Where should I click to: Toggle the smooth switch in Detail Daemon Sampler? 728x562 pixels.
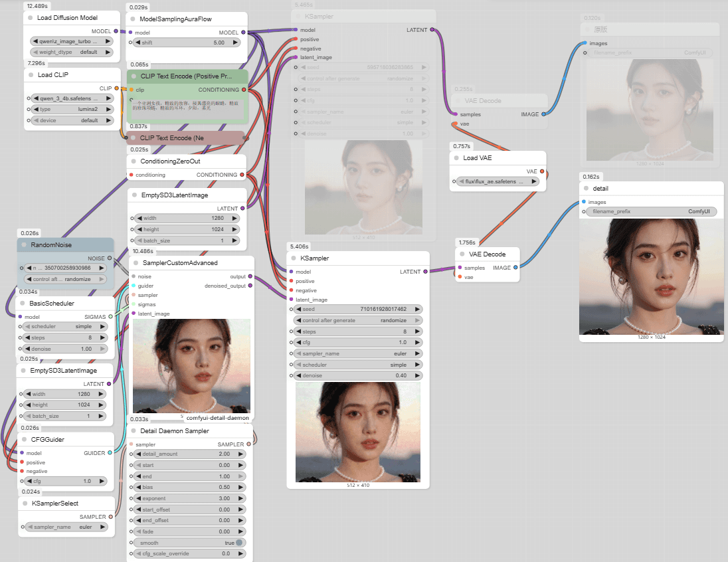click(238, 543)
